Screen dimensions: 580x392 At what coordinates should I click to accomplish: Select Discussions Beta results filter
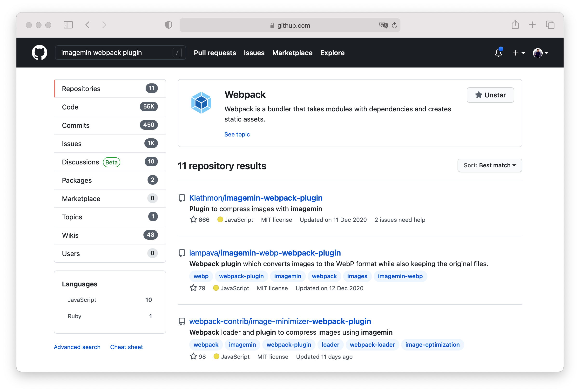coord(110,162)
